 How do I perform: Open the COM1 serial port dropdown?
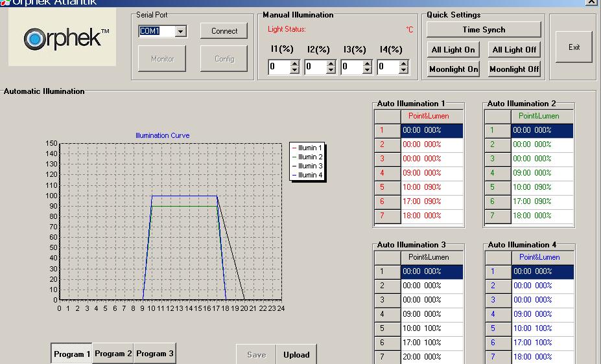click(181, 31)
